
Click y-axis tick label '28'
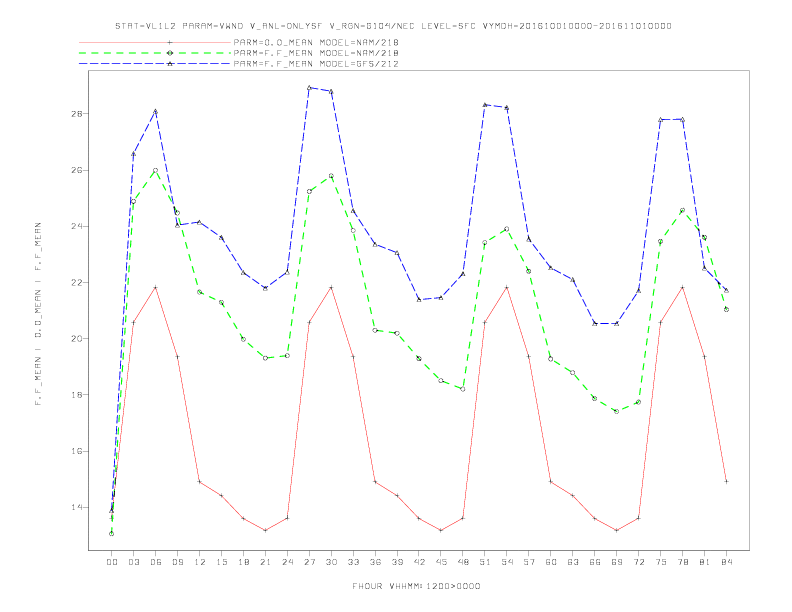point(77,114)
